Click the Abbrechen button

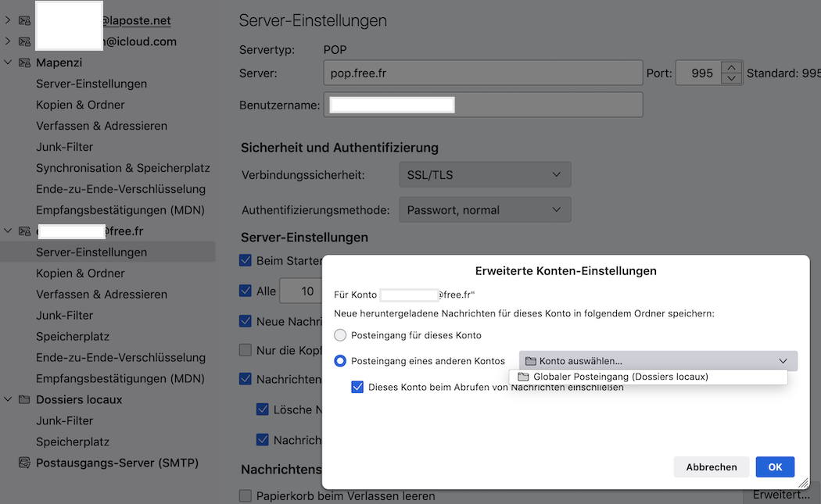[711, 466]
